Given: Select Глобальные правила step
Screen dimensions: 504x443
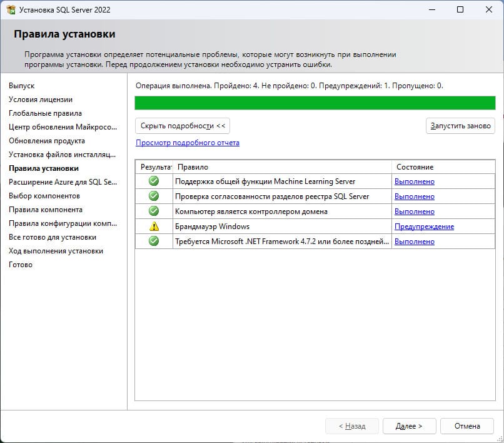Looking at the screenshot, I should tap(45, 113).
